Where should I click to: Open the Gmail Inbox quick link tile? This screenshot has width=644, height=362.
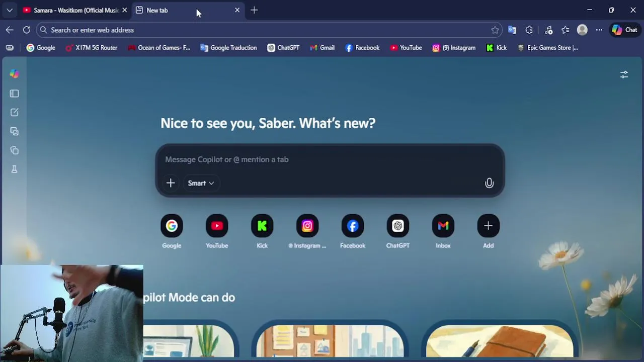click(x=443, y=232)
